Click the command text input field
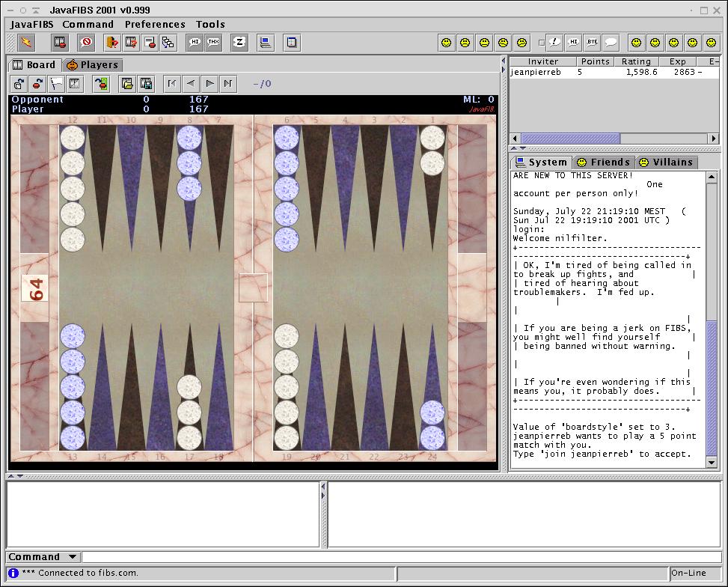Image resolution: width=728 pixels, height=587 pixels. point(400,557)
